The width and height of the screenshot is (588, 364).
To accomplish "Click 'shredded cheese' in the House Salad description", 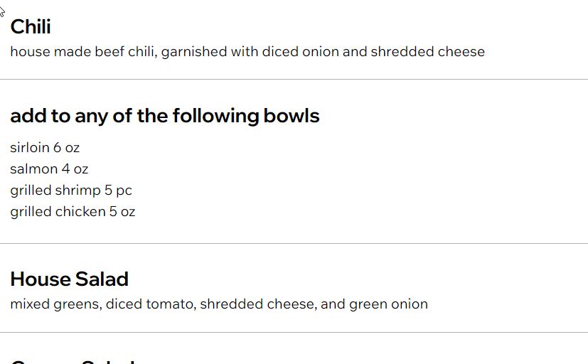I will [x=256, y=304].
